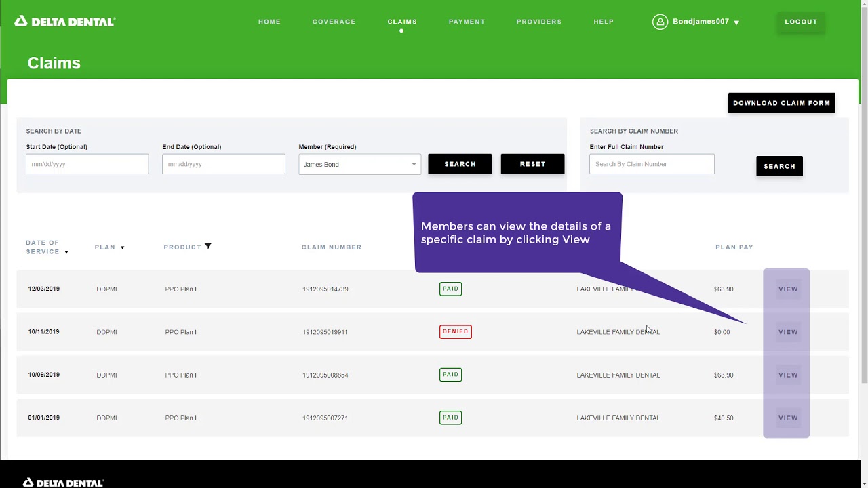Viewport: 868px width, 488px height.
Task: Click the date 12/03/2019
Action: coord(44,289)
